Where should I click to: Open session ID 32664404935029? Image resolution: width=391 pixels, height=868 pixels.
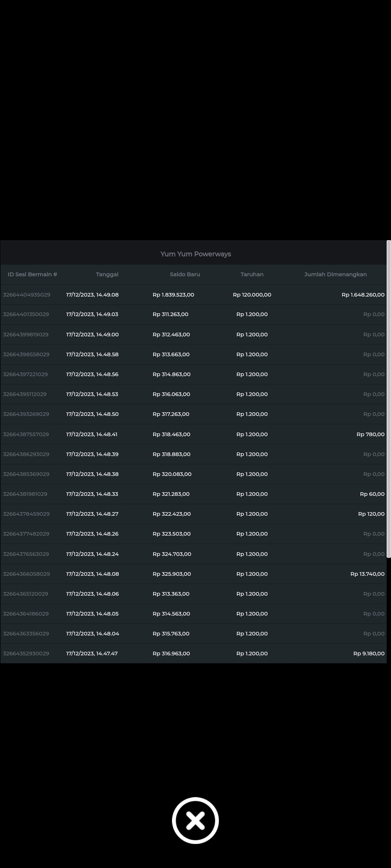pyautogui.click(x=26, y=295)
